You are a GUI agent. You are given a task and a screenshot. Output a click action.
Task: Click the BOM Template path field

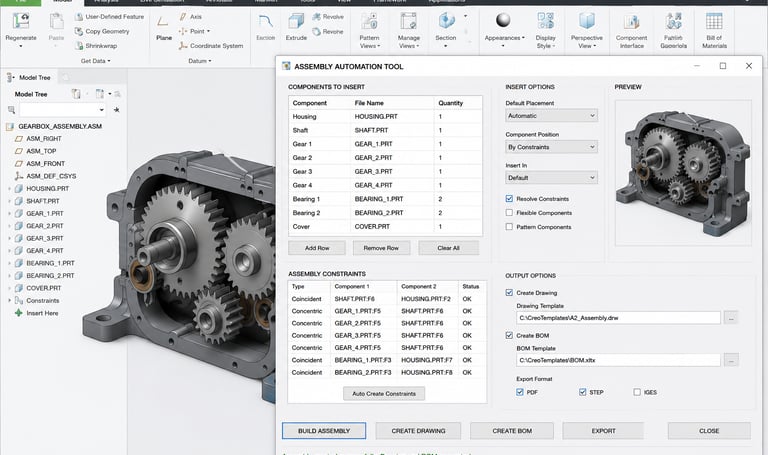click(x=618, y=360)
